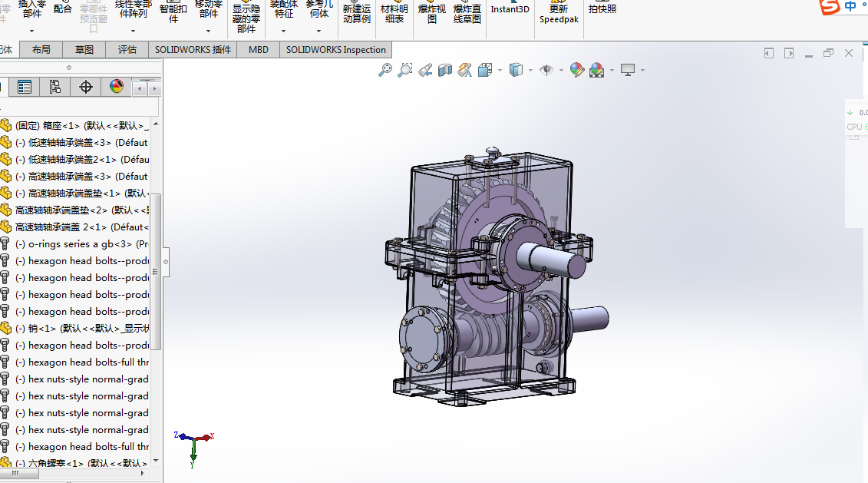Click the 新建运动算例 button
The width and height of the screenshot is (868, 483).
tap(357, 14)
